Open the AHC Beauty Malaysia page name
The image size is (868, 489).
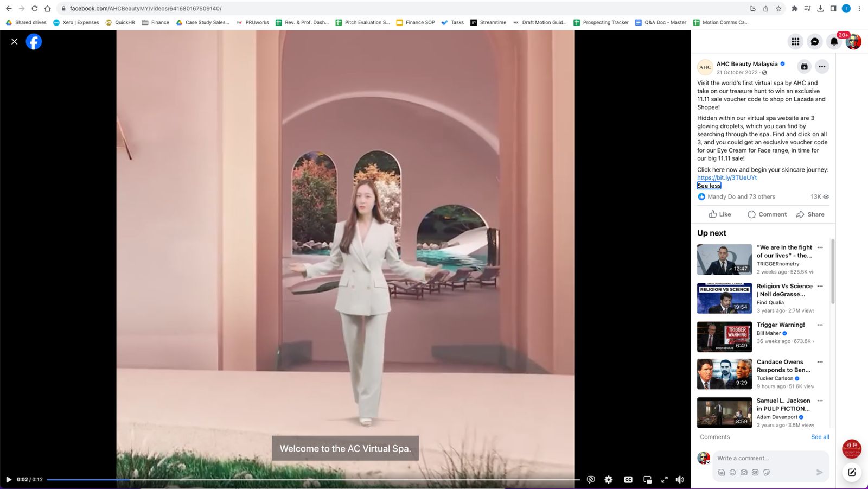click(x=747, y=64)
